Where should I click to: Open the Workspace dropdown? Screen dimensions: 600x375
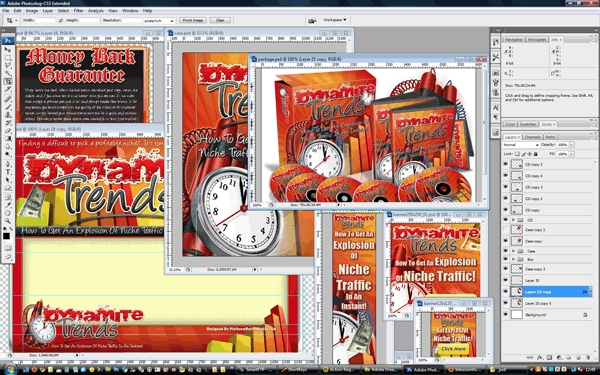coord(335,20)
